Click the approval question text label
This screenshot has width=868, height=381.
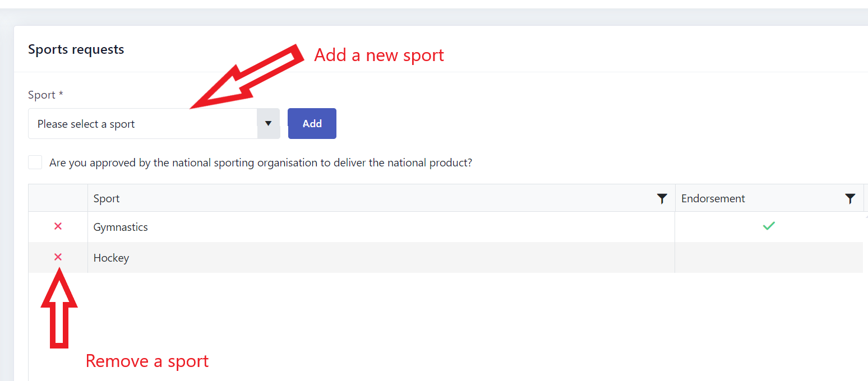tap(261, 163)
